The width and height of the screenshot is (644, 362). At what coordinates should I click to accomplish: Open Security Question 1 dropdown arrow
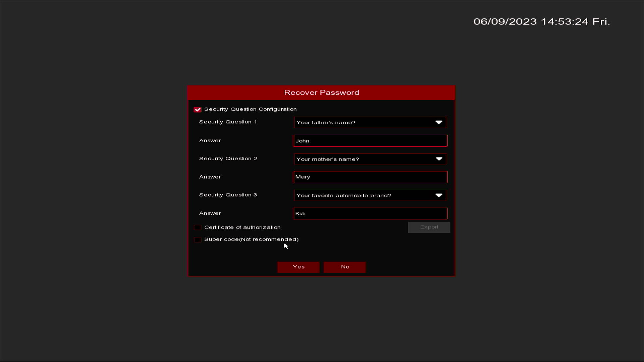[438, 122]
